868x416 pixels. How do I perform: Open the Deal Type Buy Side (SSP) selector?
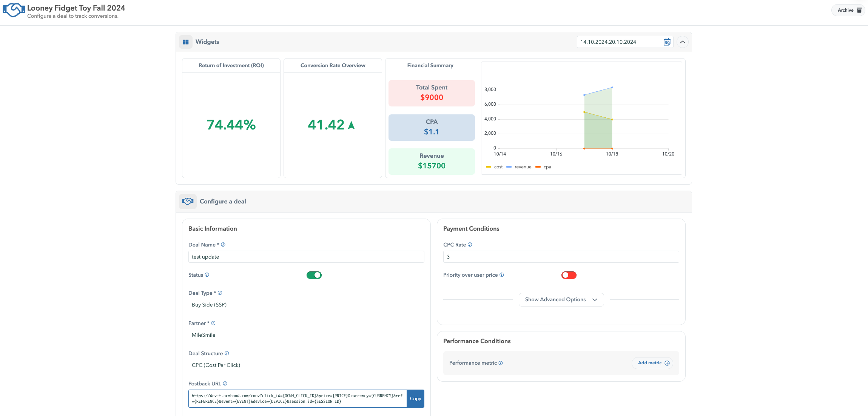click(306, 305)
